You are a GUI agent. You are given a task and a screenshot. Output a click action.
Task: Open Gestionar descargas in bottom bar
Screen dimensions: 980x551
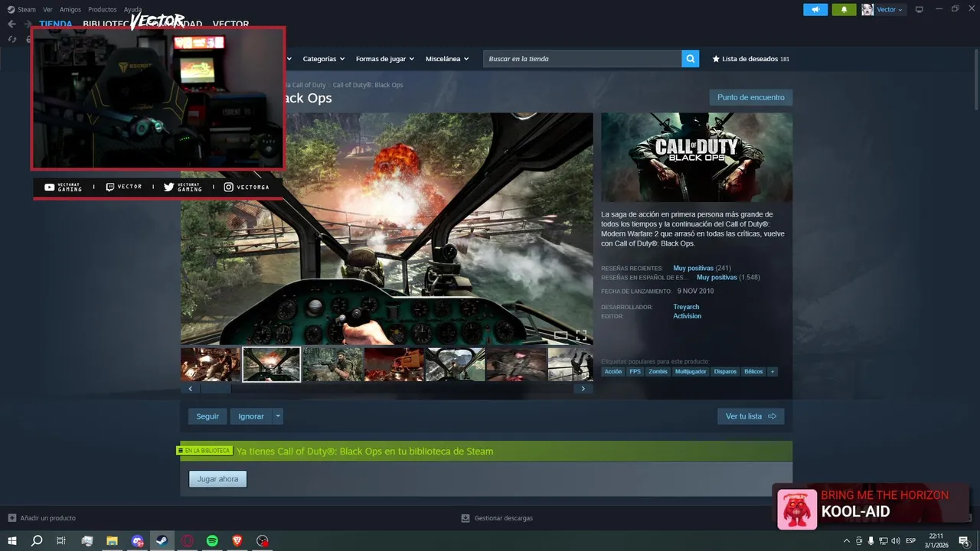(x=497, y=518)
